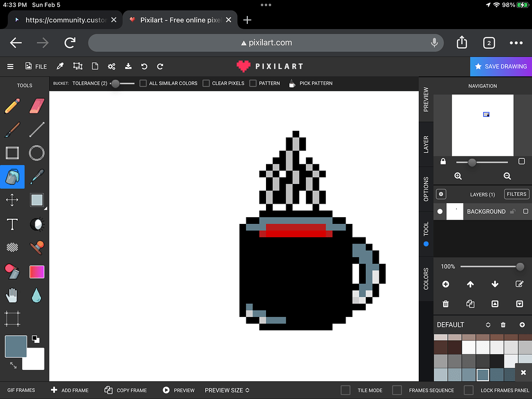
Task: Hide the Background layer visibility
Action: point(440,211)
